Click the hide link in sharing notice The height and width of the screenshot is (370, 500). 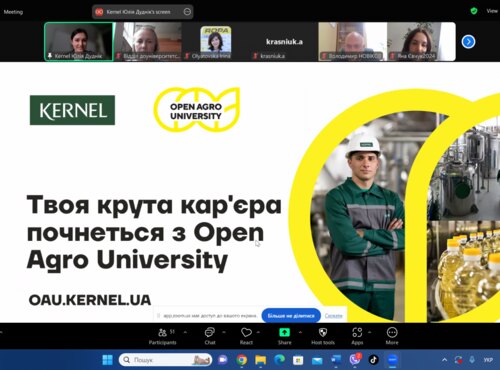(334, 316)
